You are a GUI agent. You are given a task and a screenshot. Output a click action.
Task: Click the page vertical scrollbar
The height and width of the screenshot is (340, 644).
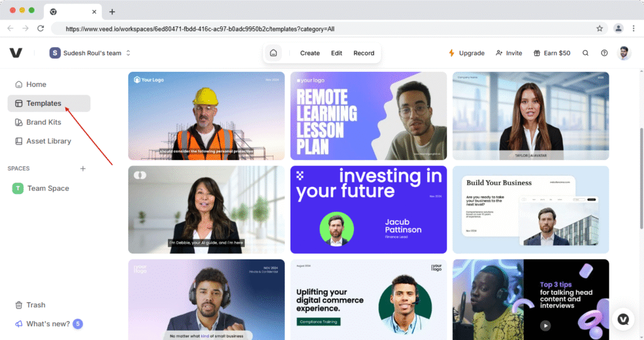click(x=641, y=178)
